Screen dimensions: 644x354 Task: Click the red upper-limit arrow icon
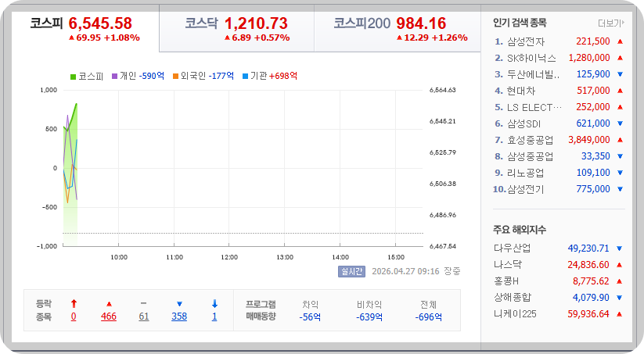(74, 303)
